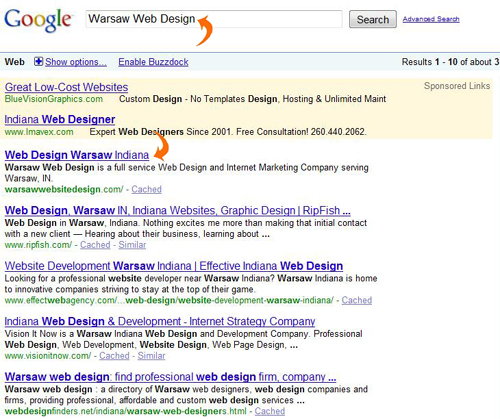This screenshot has height=419, width=500.
Task: Click Custom Design - No Templates ad description
Action: [x=253, y=99]
